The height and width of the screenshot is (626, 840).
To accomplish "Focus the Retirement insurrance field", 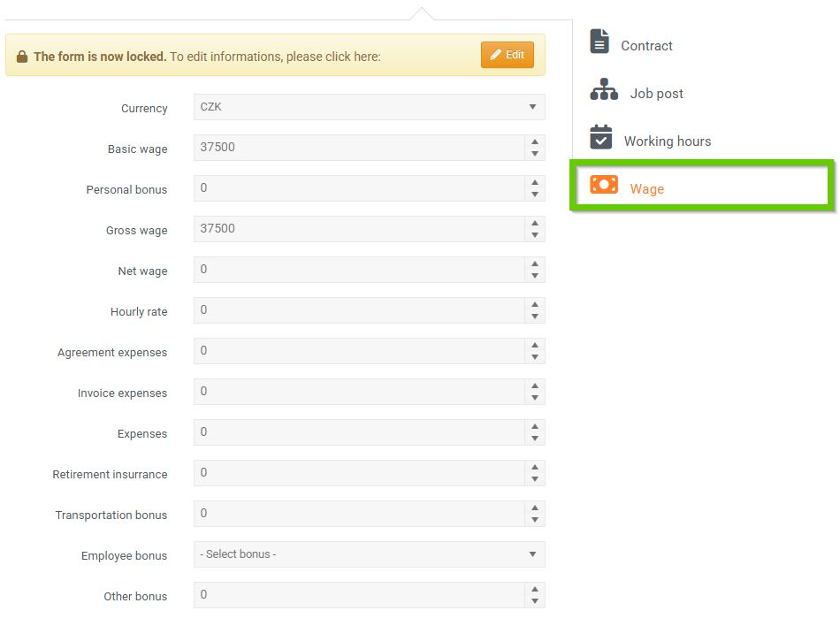I will click(x=359, y=473).
